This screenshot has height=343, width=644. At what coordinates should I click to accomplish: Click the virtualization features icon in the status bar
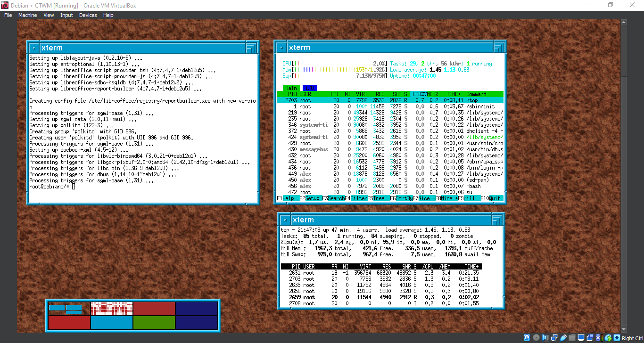pyautogui.click(x=598, y=338)
